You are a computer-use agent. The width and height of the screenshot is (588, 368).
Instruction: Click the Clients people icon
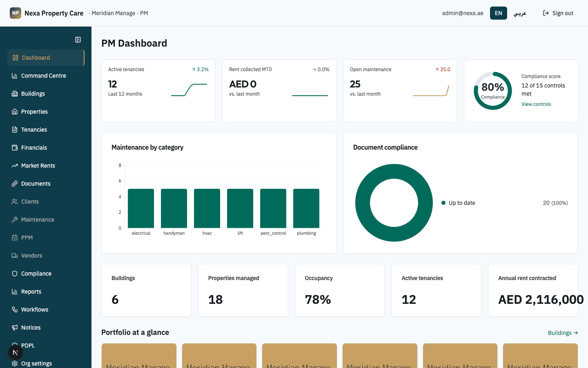[15, 202]
